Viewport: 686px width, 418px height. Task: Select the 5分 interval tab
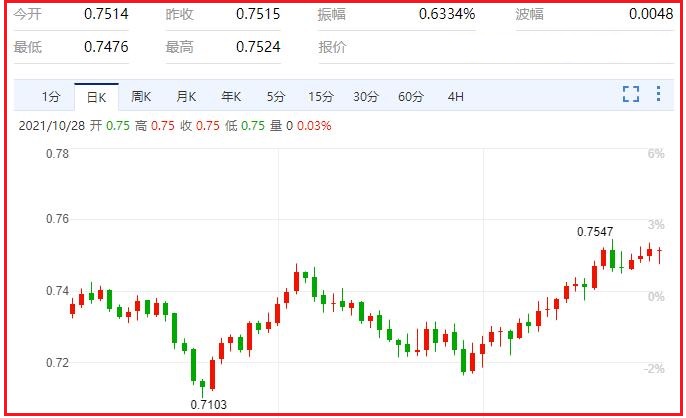[x=276, y=97]
